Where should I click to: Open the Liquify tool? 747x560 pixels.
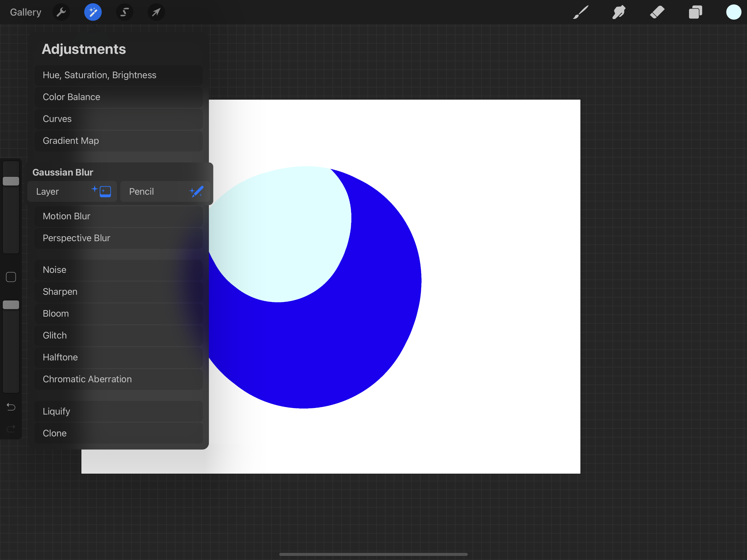119,412
